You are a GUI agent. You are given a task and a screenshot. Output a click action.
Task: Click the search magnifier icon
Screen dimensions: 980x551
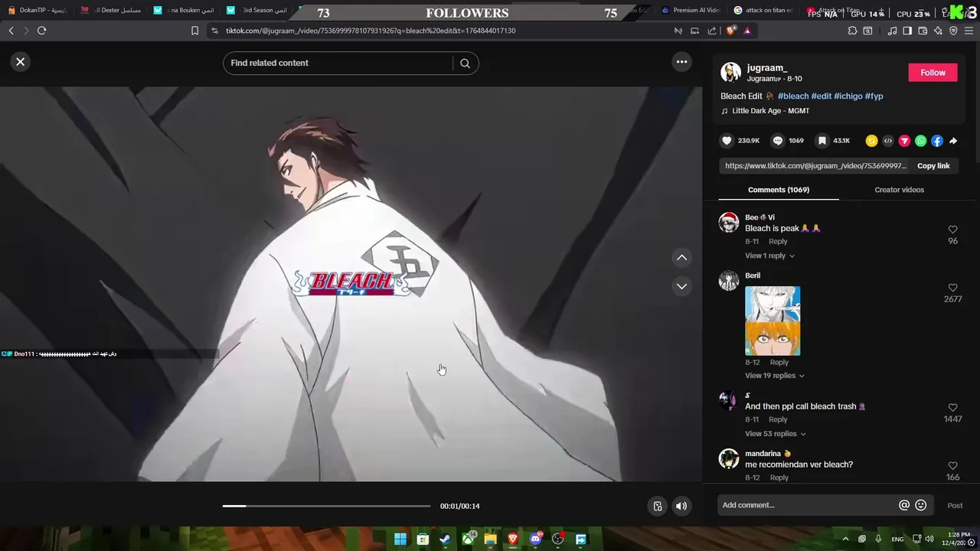[465, 64]
